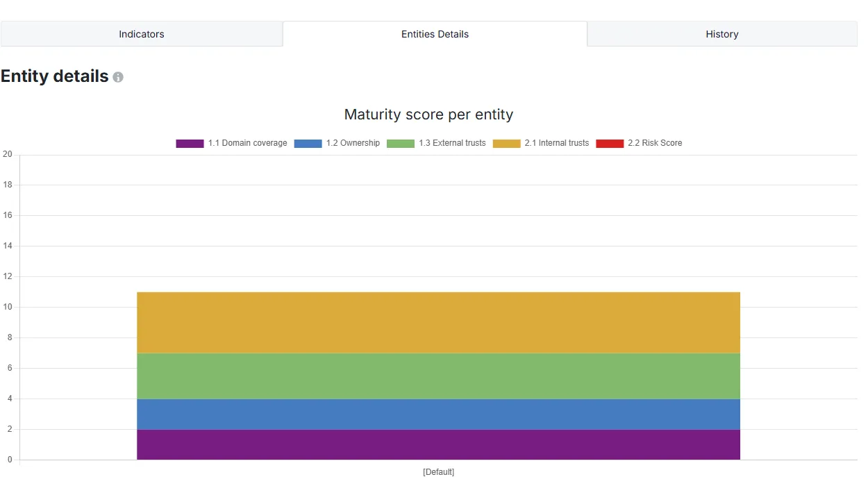Click the green External trusts legend swatch

400,144
